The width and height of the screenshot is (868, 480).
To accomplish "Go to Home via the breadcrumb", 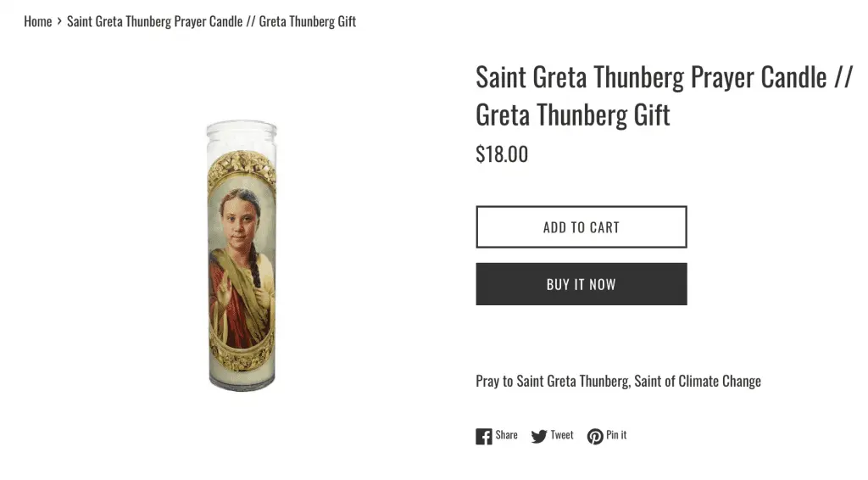I will pos(38,21).
